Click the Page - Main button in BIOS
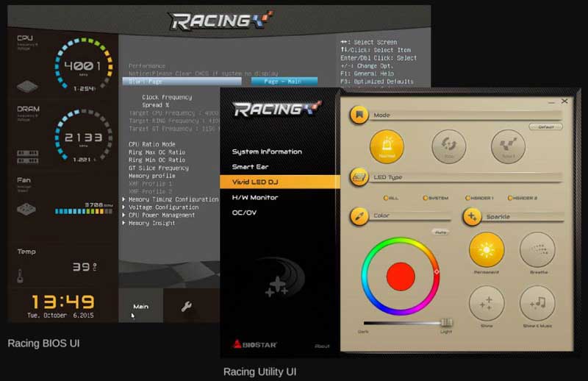This screenshot has height=381, width=588. click(284, 82)
